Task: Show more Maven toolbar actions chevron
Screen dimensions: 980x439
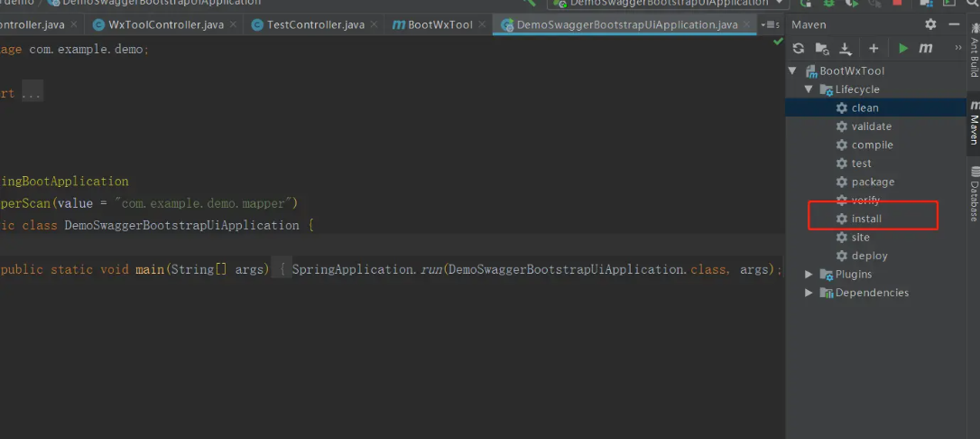Action: pos(958,48)
